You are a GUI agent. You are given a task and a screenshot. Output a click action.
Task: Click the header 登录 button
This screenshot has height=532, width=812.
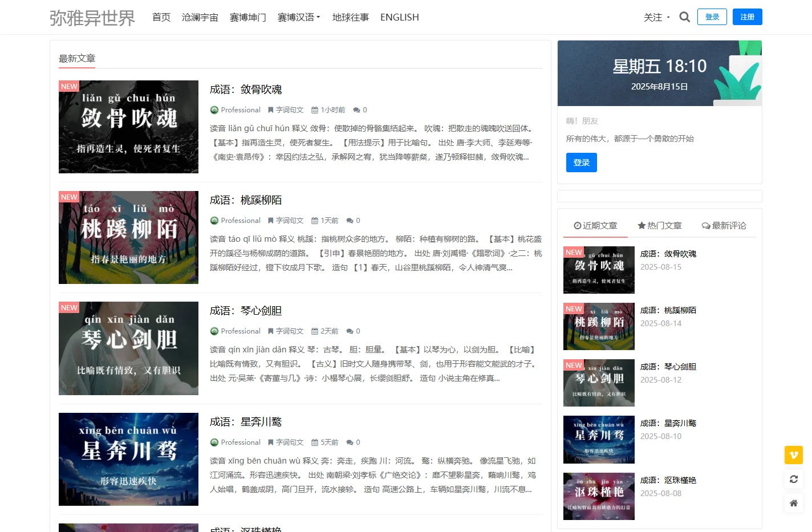tap(712, 17)
